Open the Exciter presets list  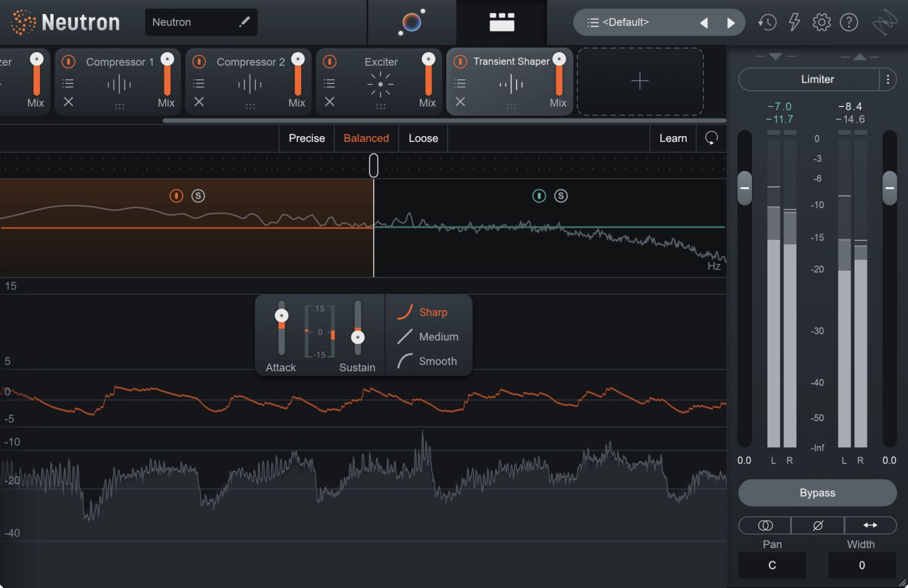click(330, 83)
